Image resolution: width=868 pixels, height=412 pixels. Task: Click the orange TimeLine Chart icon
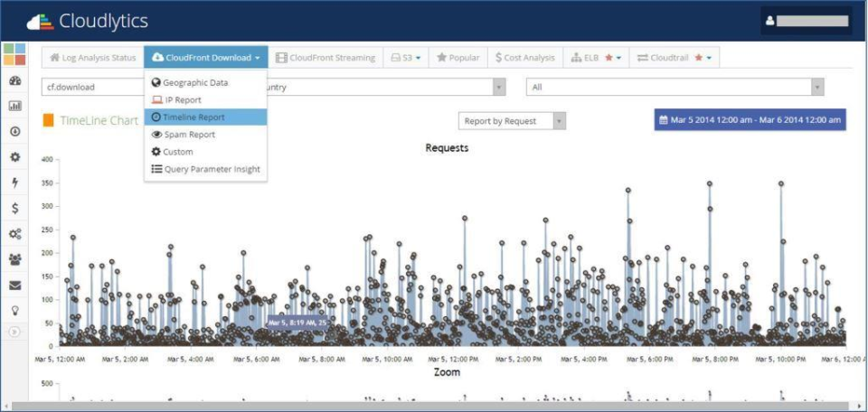(48, 120)
